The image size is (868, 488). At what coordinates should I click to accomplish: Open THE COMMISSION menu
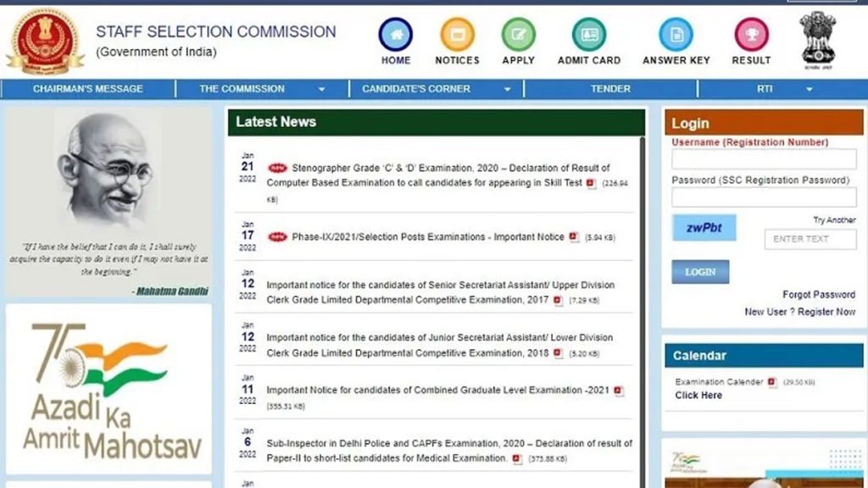pyautogui.click(x=242, y=88)
